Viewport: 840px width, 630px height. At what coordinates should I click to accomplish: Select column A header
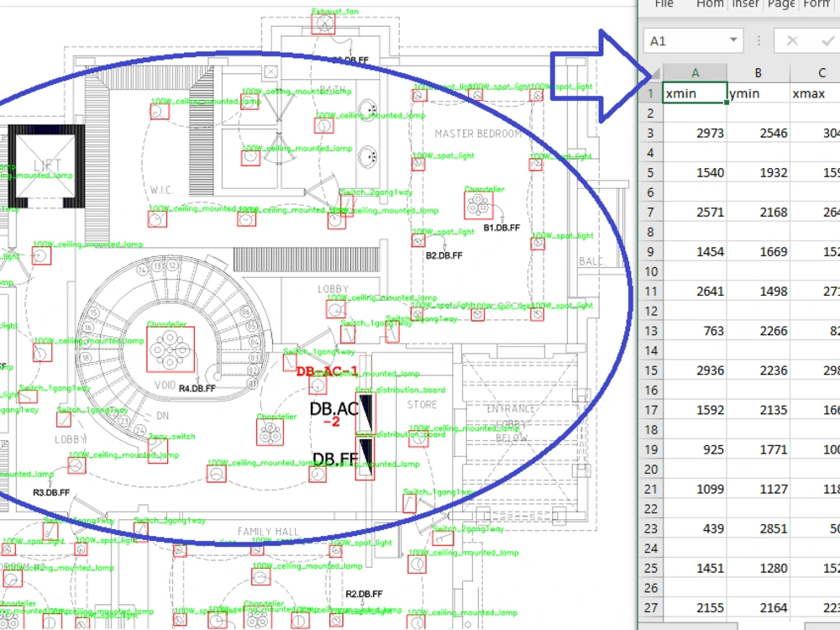tap(695, 73)
